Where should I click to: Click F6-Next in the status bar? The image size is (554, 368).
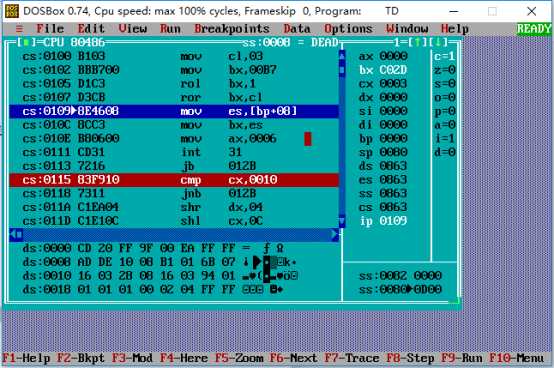pyautogui.click(x=294, y=358)
